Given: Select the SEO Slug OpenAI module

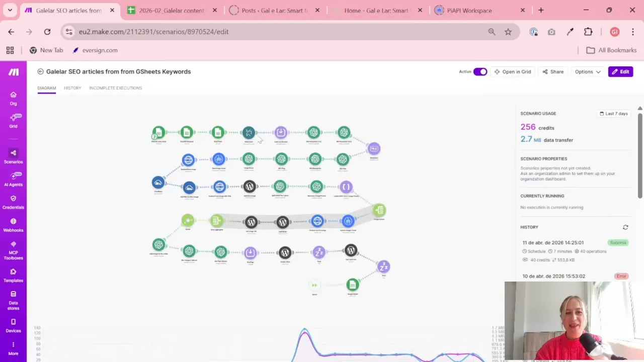Looking at the screenshot, I should pos(281,159).
